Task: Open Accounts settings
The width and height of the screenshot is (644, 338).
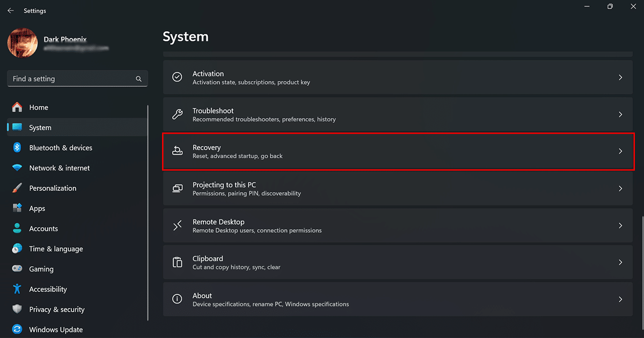Action: pyautogui.click(x=44, y=228)
